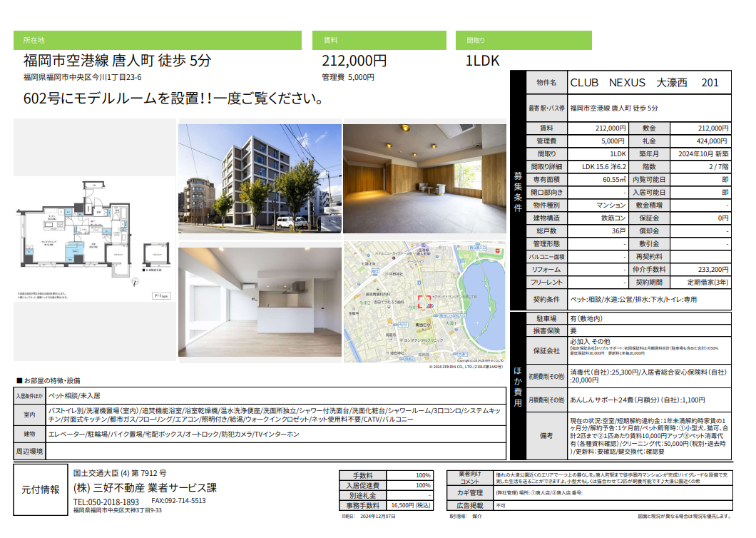Select the 602号にモデルルームを設置 headline
This screenshot has width=756, height=538.
click(x=173, y=98)
